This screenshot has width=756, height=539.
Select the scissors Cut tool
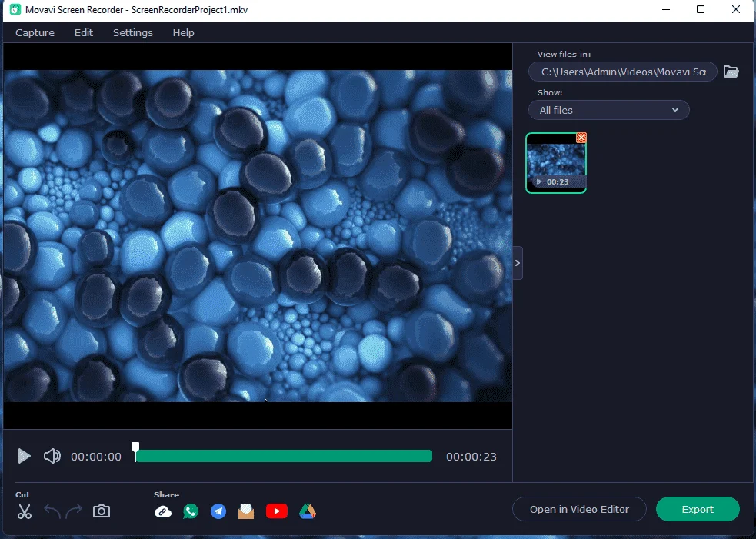(x=24, y=511)
